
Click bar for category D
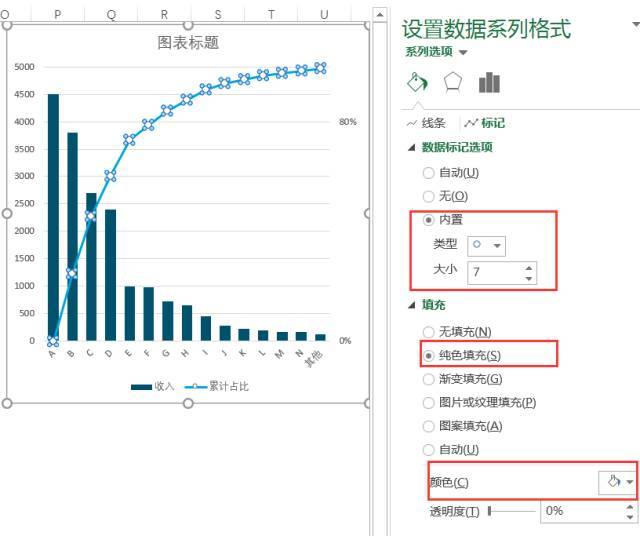point(110,275)
